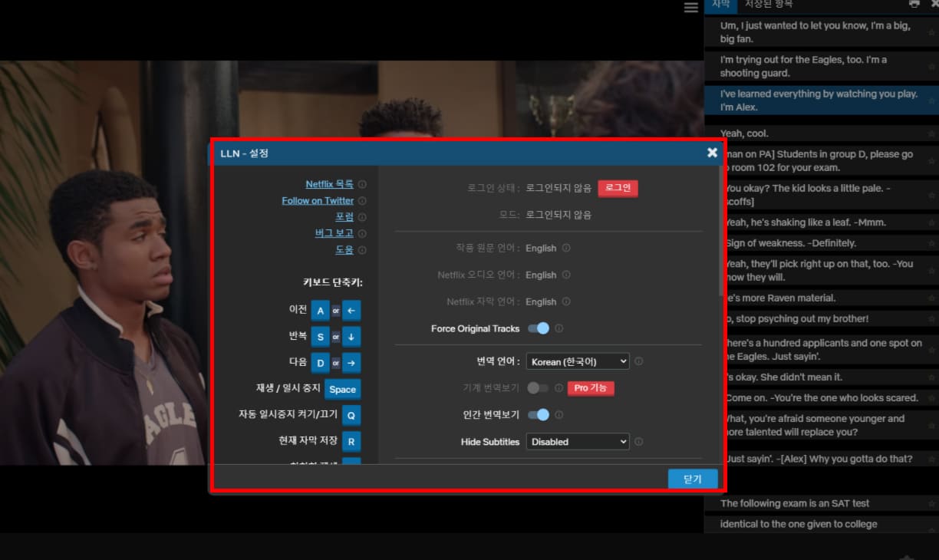Click info icon next to 버그 보고
The width and height of the screenshot is (939, 560).
[362, 233]
